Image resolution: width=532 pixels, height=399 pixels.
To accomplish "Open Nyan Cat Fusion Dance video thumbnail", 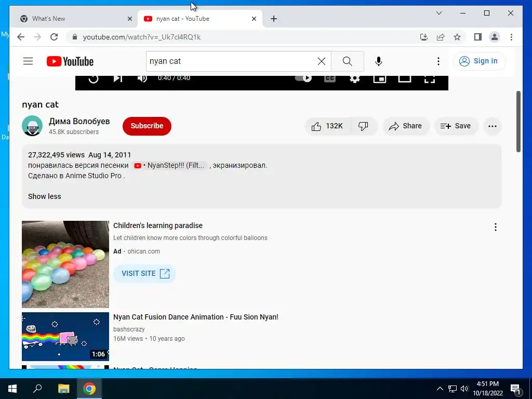I will [65, 337].
